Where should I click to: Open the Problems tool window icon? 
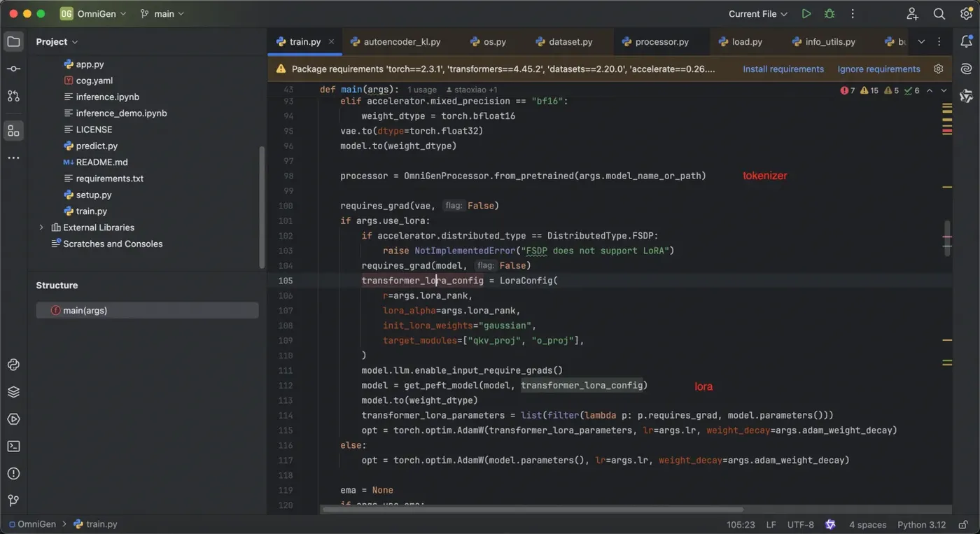(13, 473)
